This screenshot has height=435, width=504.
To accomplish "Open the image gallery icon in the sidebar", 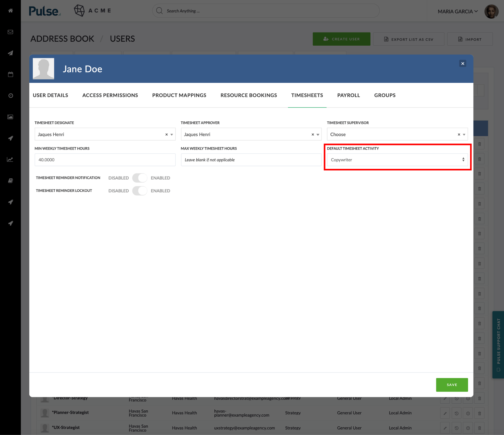I will pos(10,117).
